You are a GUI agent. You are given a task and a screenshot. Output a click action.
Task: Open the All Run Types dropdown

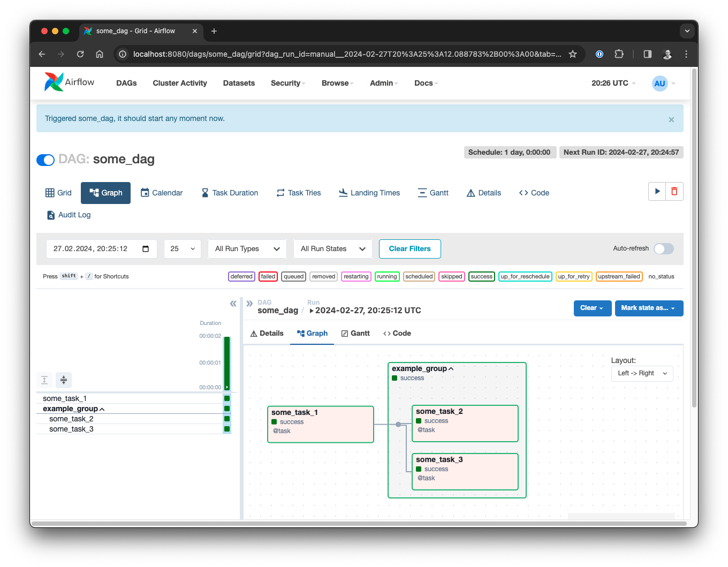coord(247,249)
